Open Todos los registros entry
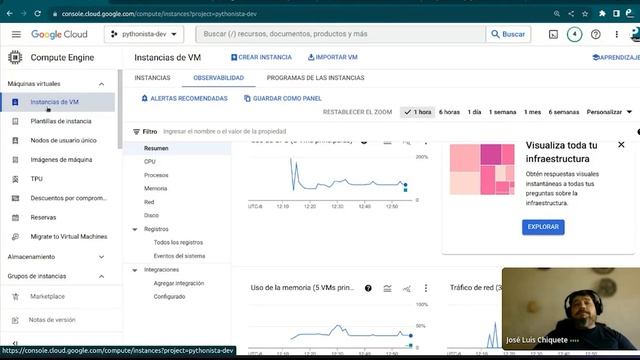Screen dimensions: 640x360 click(178, 242)
